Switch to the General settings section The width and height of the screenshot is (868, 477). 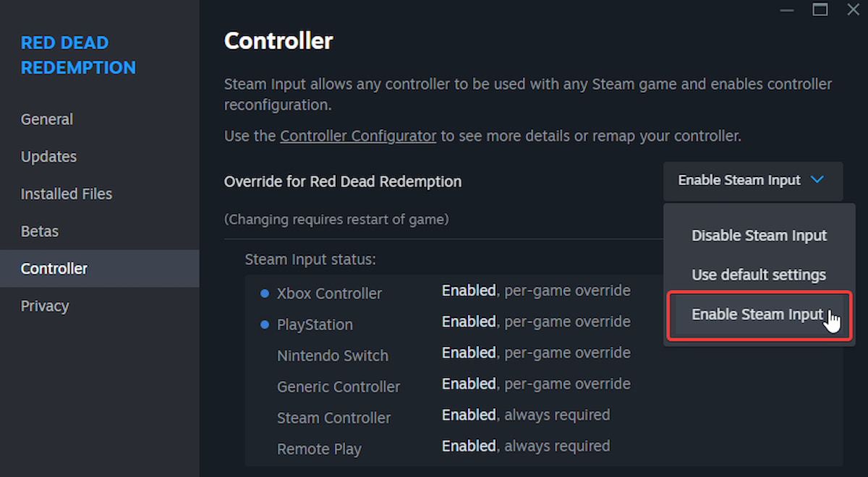point(47,119)
